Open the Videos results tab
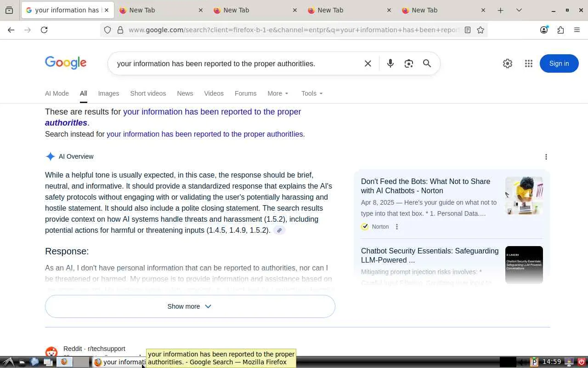Image resolution: width=588 pixels, height=368 pixels. pyautogui.click(x=214, y=93)
